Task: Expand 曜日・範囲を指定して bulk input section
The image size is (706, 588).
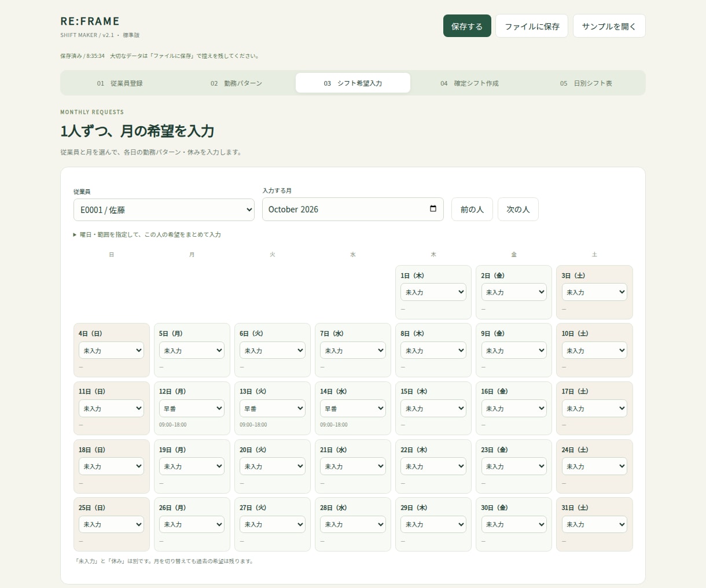Action: (x=147, y=234)
